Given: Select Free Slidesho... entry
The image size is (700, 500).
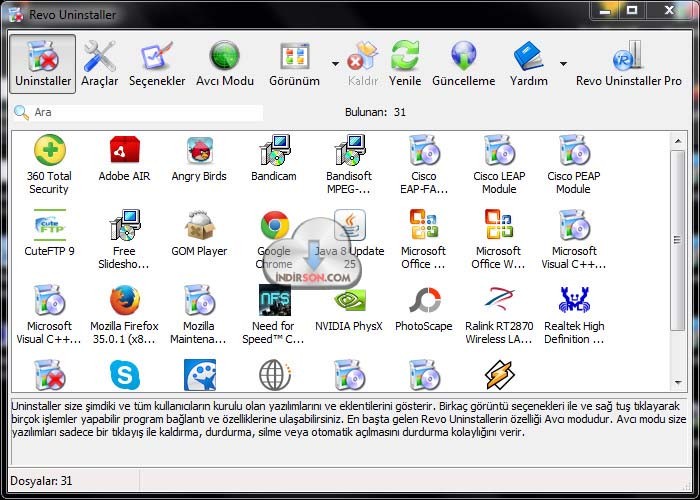Looking at the screenshot, I should (124, 240).
